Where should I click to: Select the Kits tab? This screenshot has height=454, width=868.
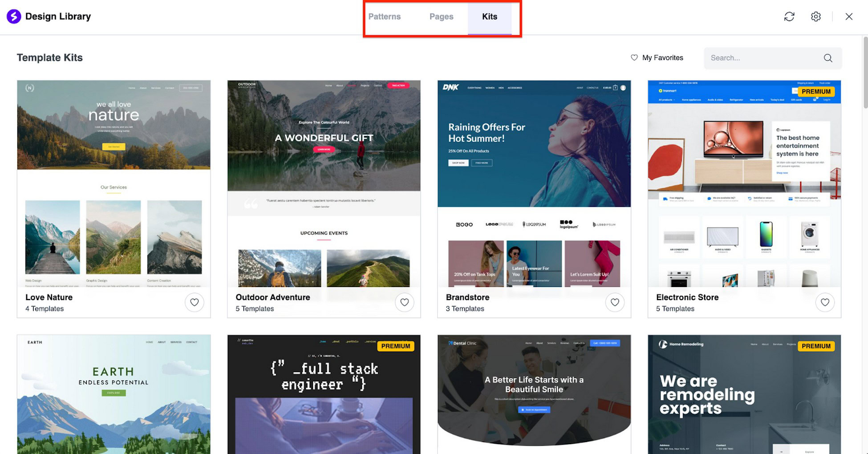pos(490,16)
